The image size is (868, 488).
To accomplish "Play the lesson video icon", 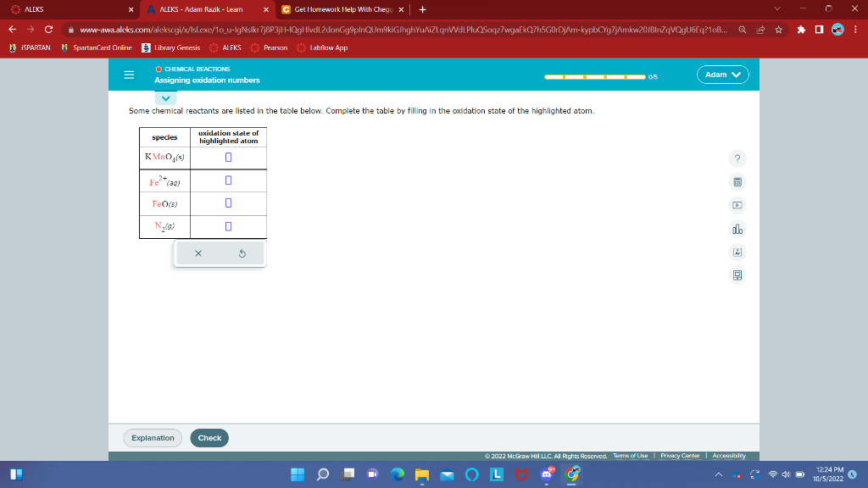I will pos(737,204).
